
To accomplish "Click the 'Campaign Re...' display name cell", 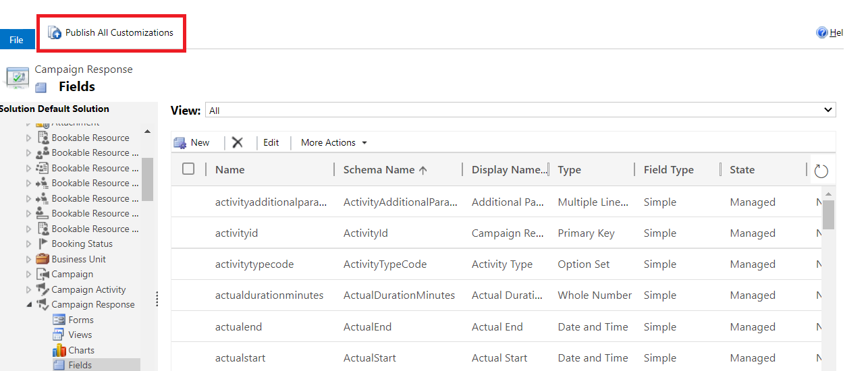I will pyautogui.click(x=508, y=233).
